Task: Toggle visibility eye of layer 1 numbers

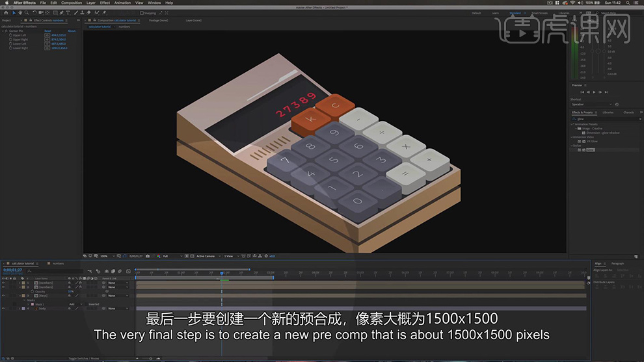Action: [x=3, y=283]
